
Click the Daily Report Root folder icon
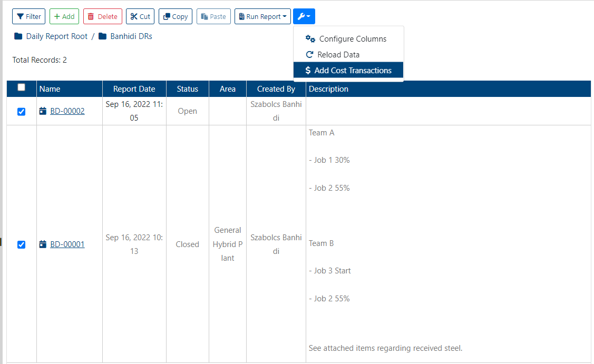(x=18, y=36)
